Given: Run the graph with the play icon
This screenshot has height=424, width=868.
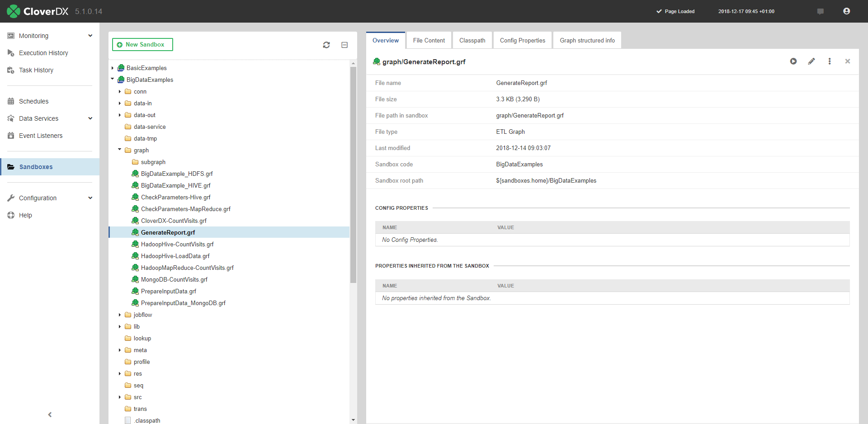Looking at the screenshot, I should tap(793, 61).
